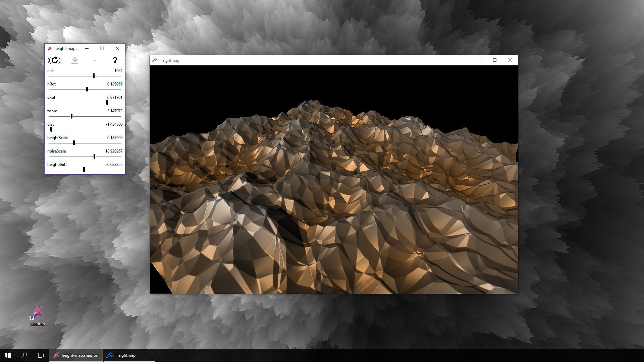Click the heightShift slider handle
Image resolution: width=644 pixels, height=362 pixels.
point(84,170)
